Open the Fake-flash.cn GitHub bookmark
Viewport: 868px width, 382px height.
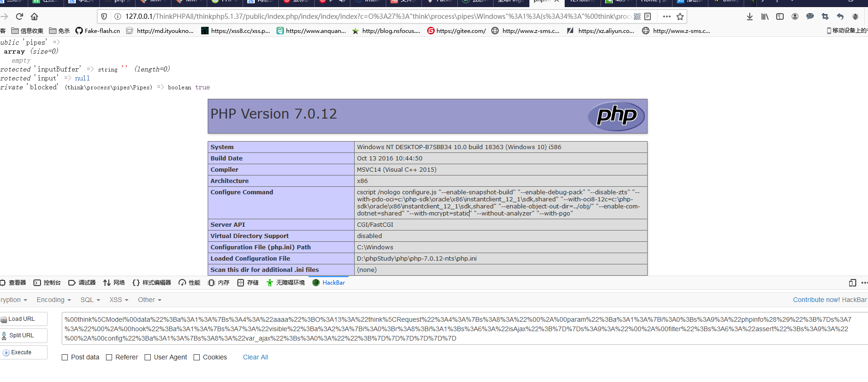[97, 31]
